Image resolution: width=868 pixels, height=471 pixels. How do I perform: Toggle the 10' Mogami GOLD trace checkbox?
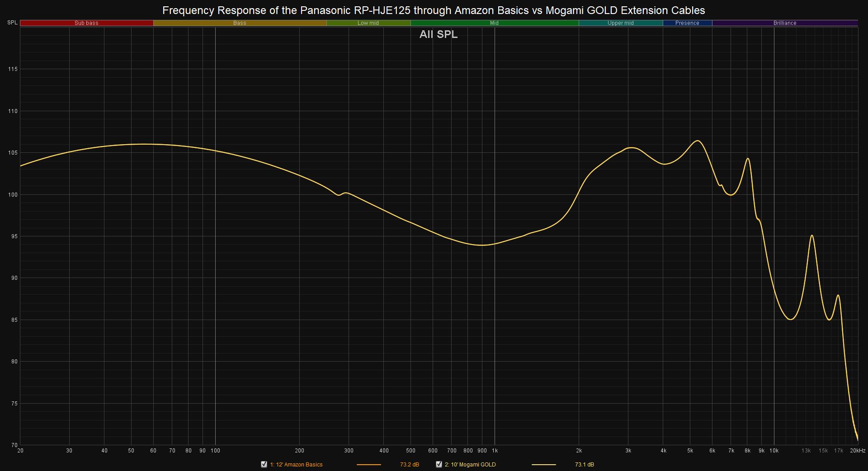pyautogui.click(x=439, y=464)
